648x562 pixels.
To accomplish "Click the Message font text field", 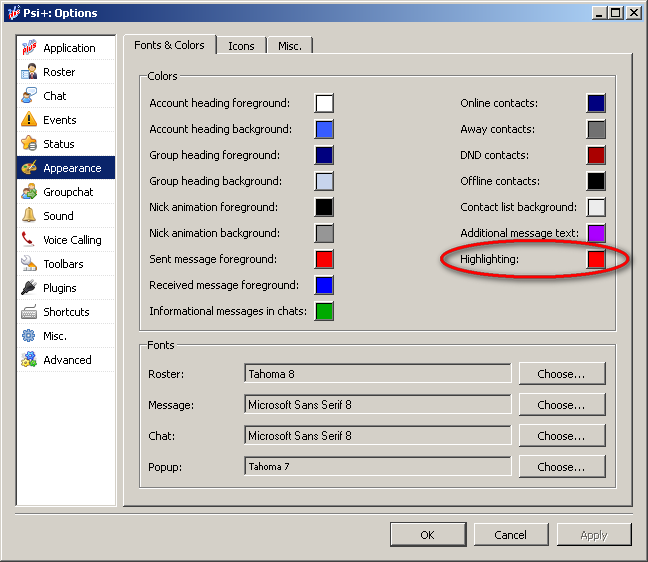I will (377, 405).
